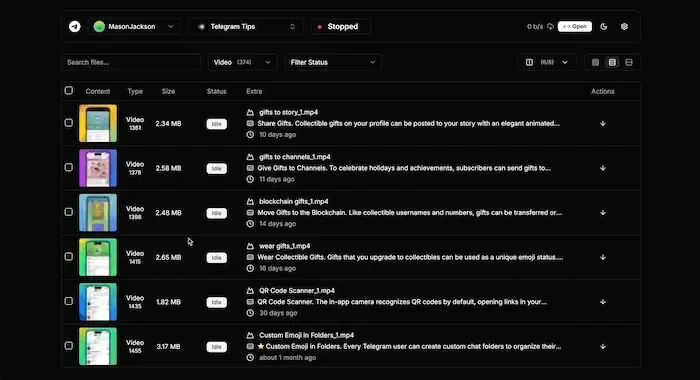This screenshot has height=380, width=700.
Task: Click the Stopped status button
Action: [x=341, y=27]
